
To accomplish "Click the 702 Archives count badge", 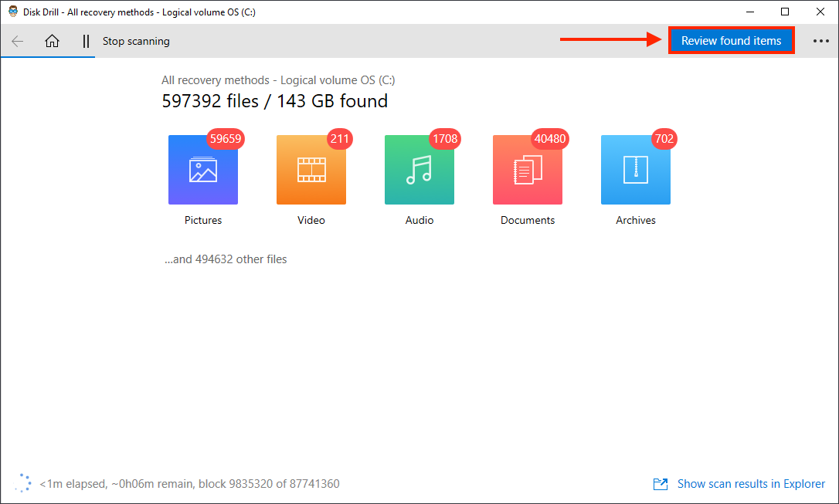I will (664, 139).
